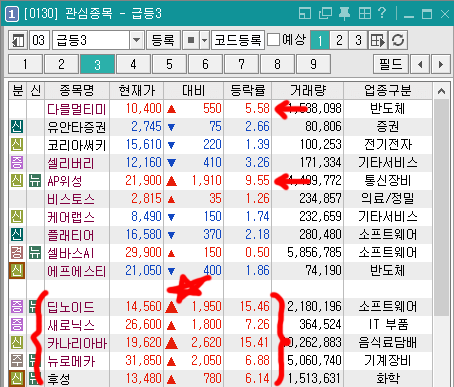The height and width of the screenshot is (387, 454).
Task: Select view mode 2 toggle button
Action: (x=339, y=40)
